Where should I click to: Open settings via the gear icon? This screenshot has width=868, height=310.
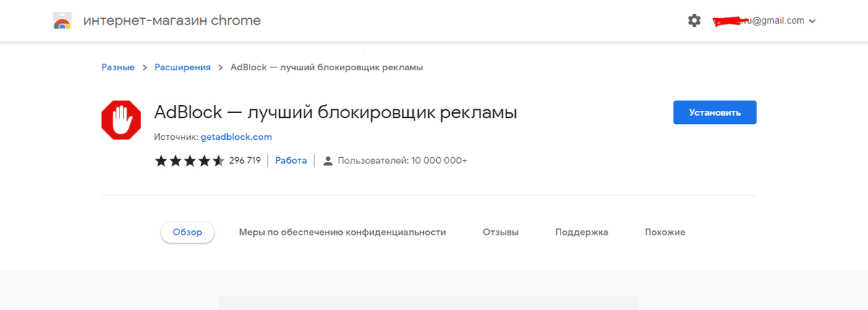(694, 21)
